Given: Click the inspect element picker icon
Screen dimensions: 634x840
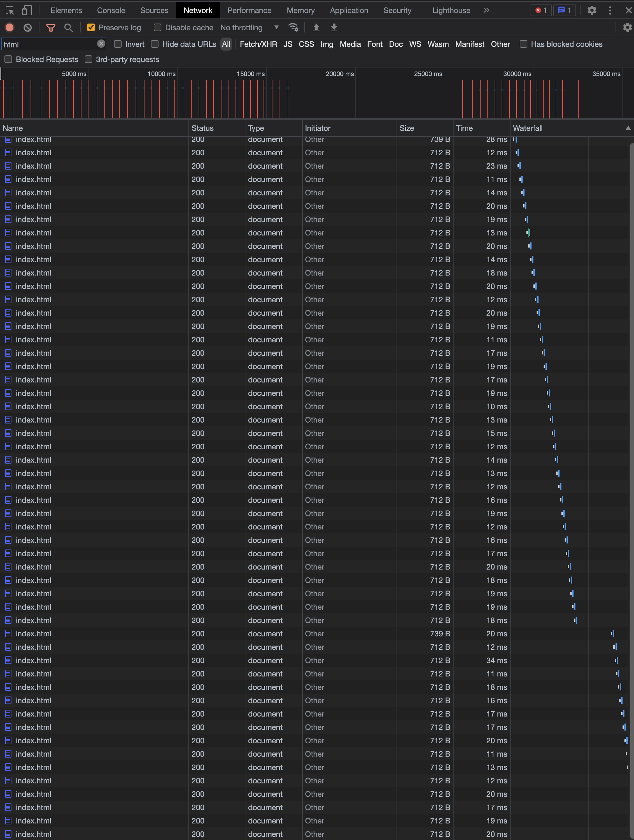Looking at the screenshot, I should pos(10,10).
